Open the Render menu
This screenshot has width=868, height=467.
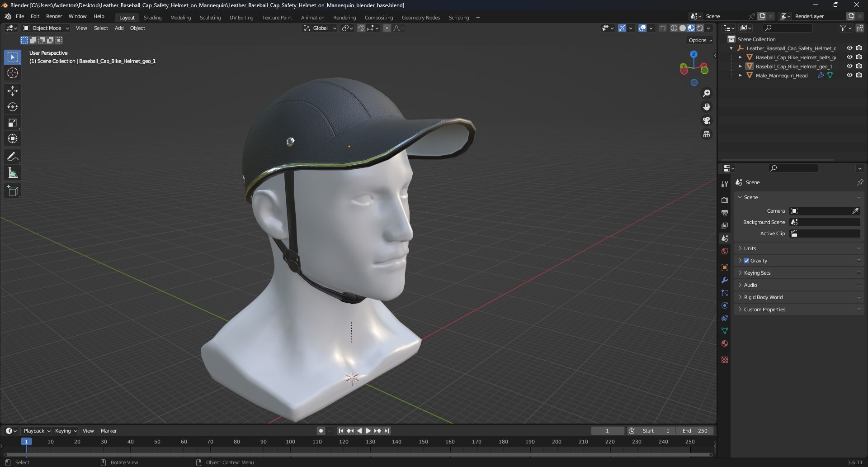pyautogui.click(x=54, y=16)
